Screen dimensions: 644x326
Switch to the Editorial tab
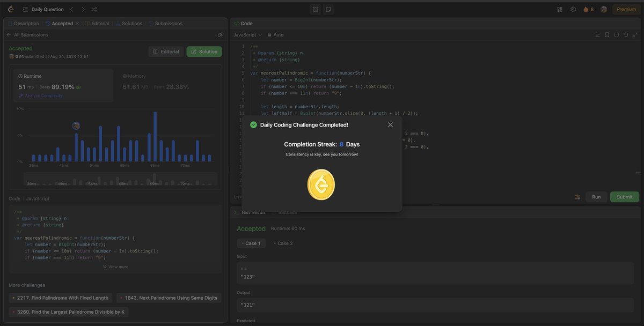pyautogui.click(x=97, y=24)
